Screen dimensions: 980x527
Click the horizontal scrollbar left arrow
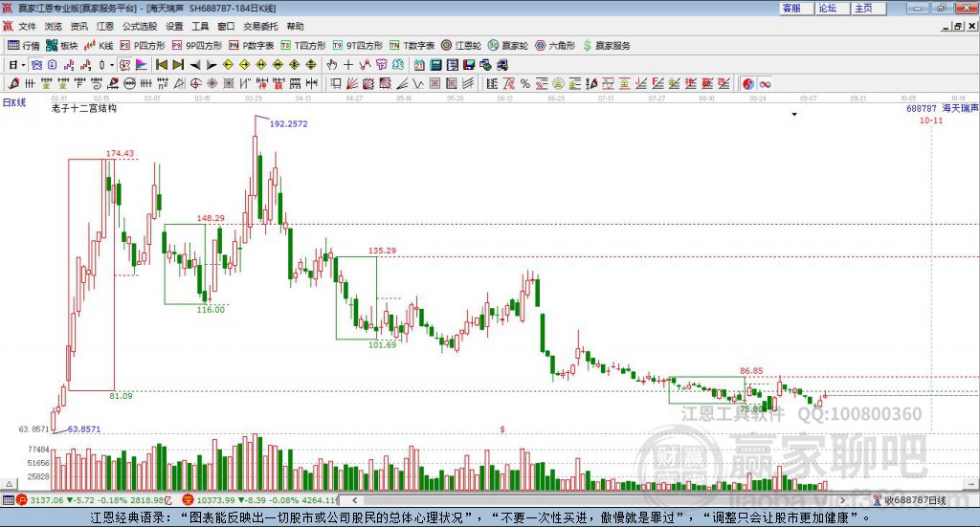[354, 500]
